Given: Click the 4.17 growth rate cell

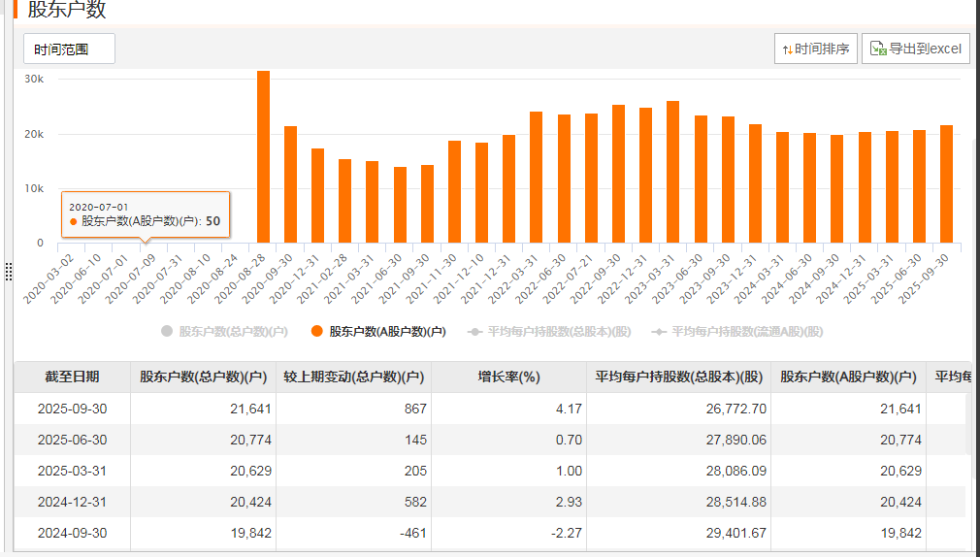Looking at the screenshot, I should 508,409.
